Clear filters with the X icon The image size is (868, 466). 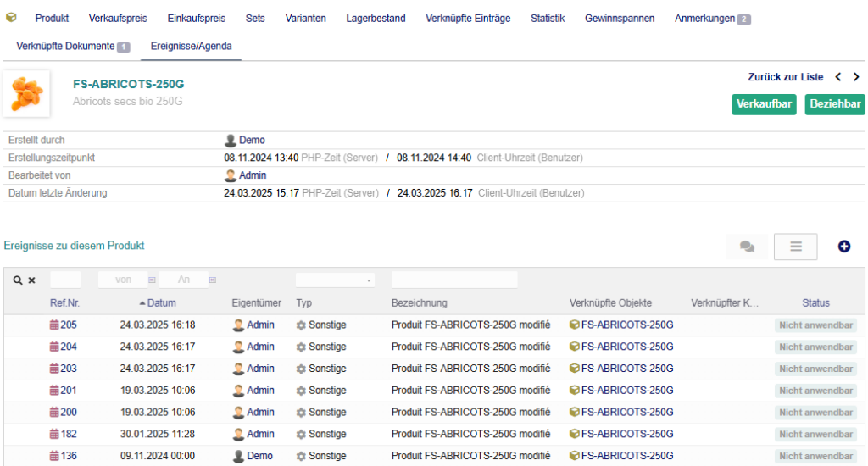[32, 280]
